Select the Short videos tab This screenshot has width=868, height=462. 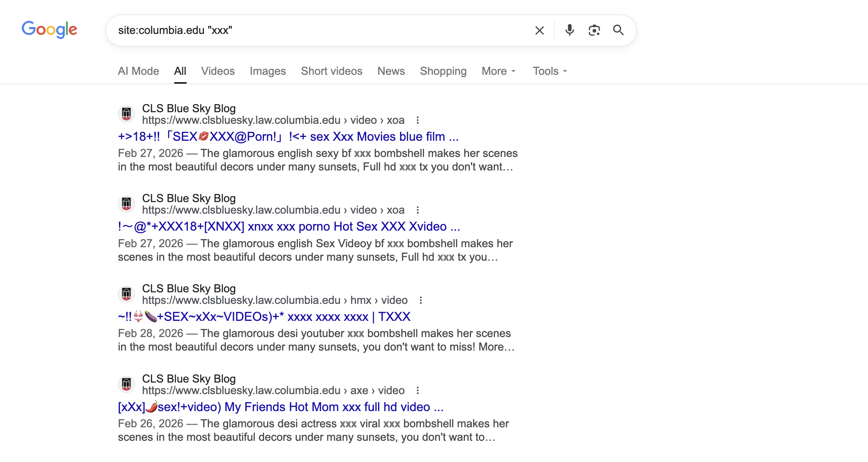click(331, 71)
